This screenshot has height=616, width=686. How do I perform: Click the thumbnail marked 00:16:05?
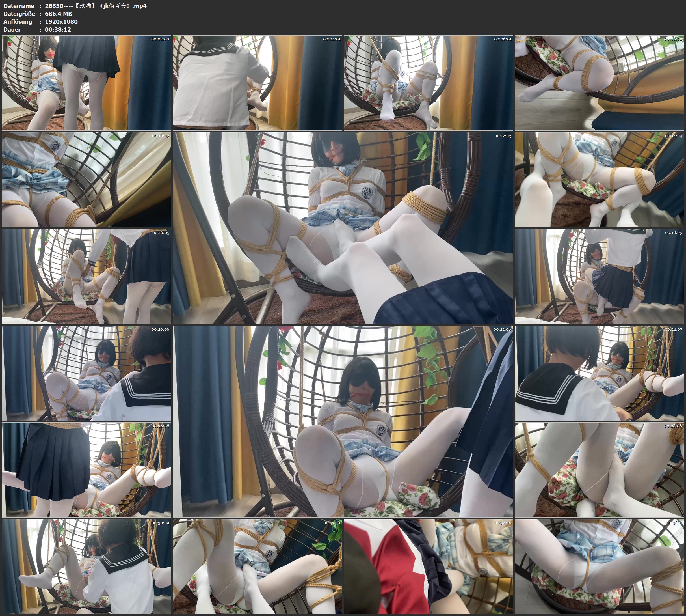tap(86, 277)
